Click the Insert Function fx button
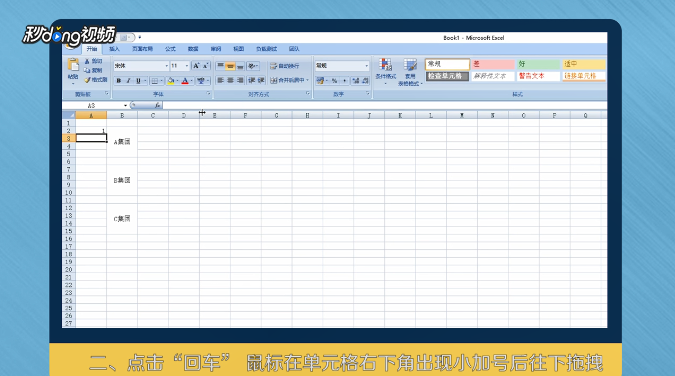Image resolution: width=675 pixels, height=376 pixels. (158, 106)
